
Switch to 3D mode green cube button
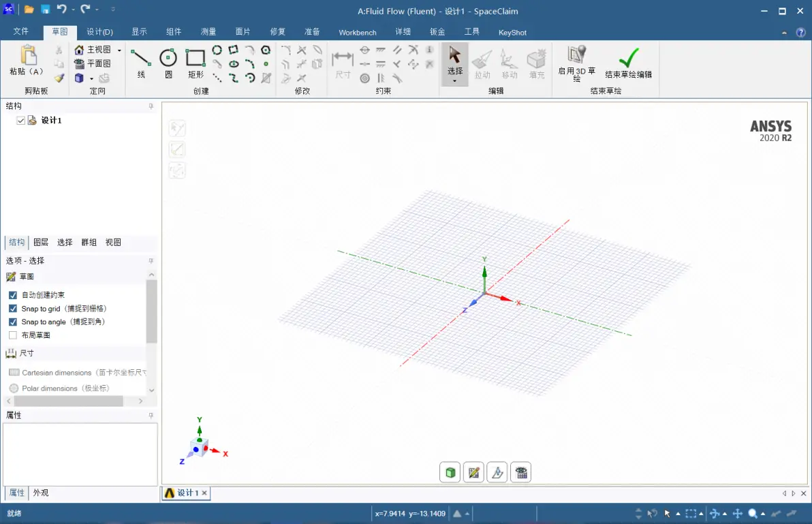click(450, 472)
